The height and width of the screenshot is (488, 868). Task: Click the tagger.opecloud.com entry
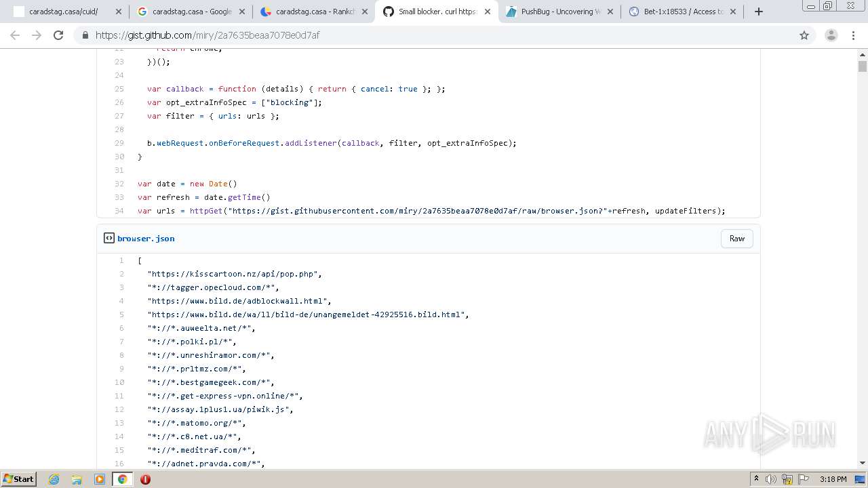tap(213, 287)
